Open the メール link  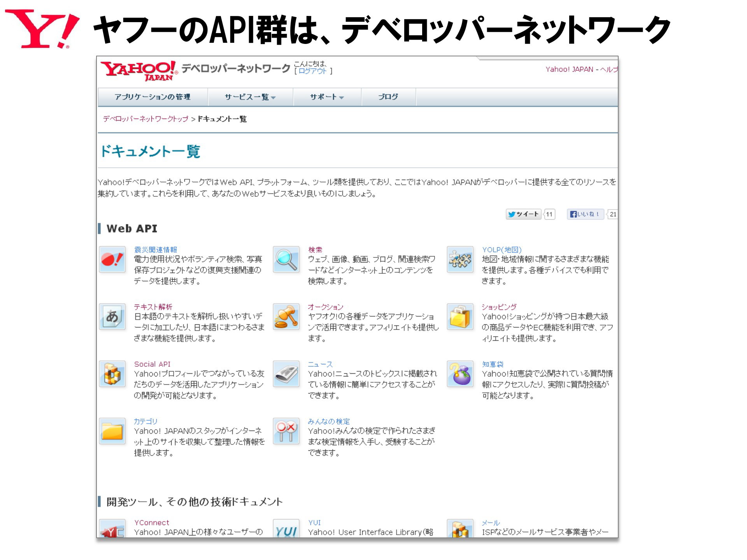491,523
